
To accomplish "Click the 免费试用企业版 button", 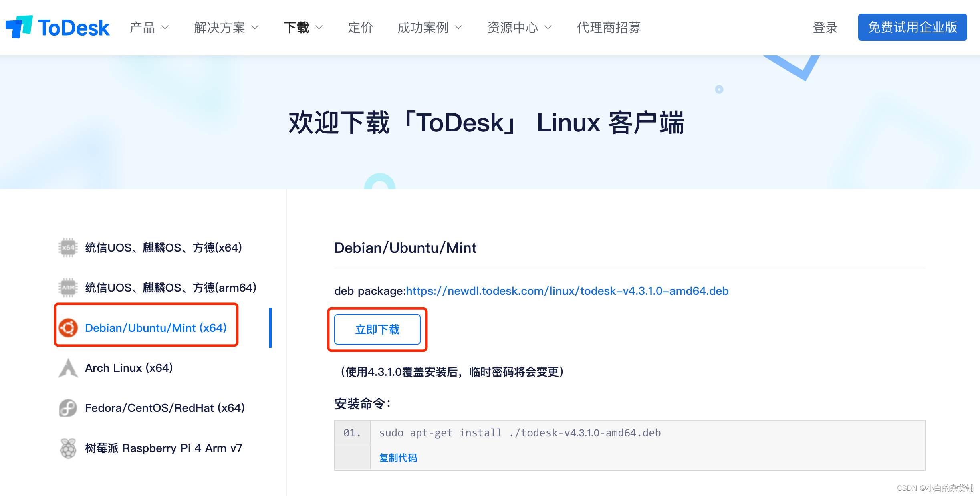I will 912,27.
